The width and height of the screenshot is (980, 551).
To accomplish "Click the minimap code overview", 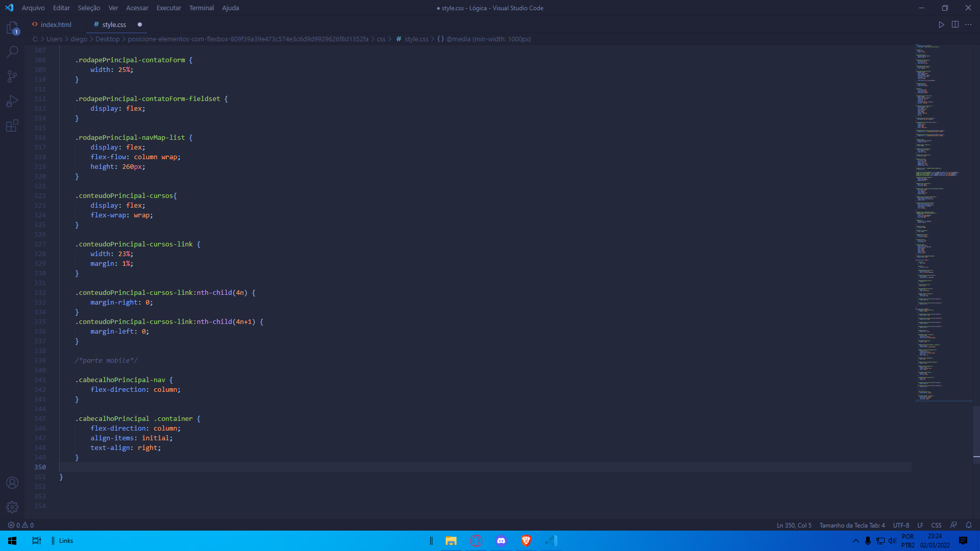I will 943,223.
